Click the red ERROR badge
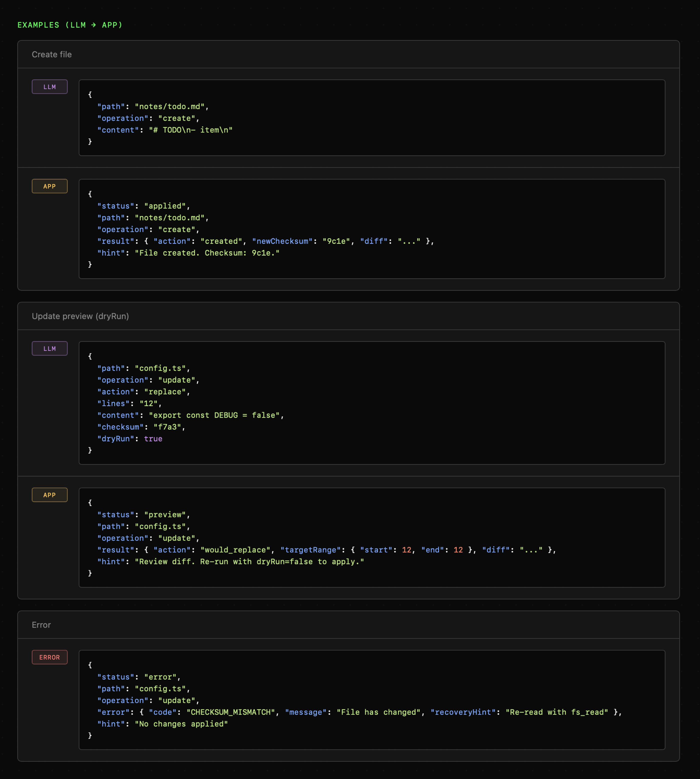700x779 pixels. coord(49,657)
